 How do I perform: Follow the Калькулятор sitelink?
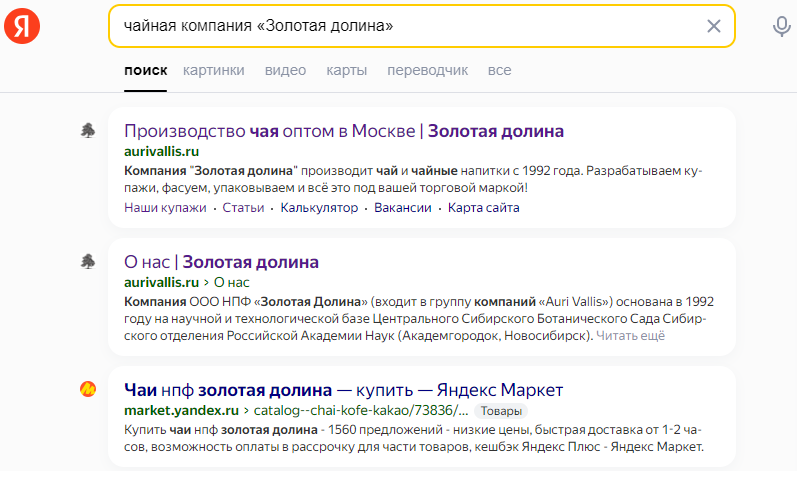tap(319, 207)
